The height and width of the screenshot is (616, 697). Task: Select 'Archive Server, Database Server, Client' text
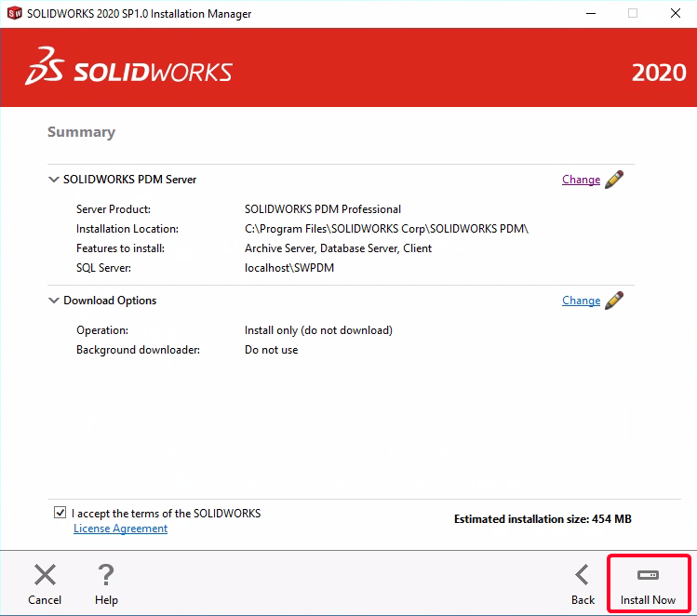tap(339, 248)
